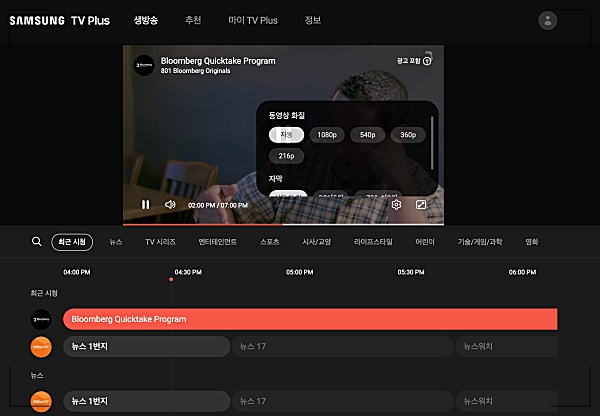Screen dimensions: 600x416
Task: Select 뉴스 1번지 in 최근 시청 section
Action: click(x=147, y=347)
